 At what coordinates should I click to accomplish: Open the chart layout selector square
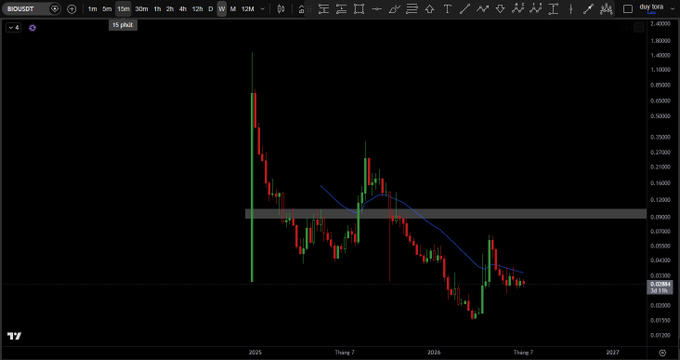628,9
